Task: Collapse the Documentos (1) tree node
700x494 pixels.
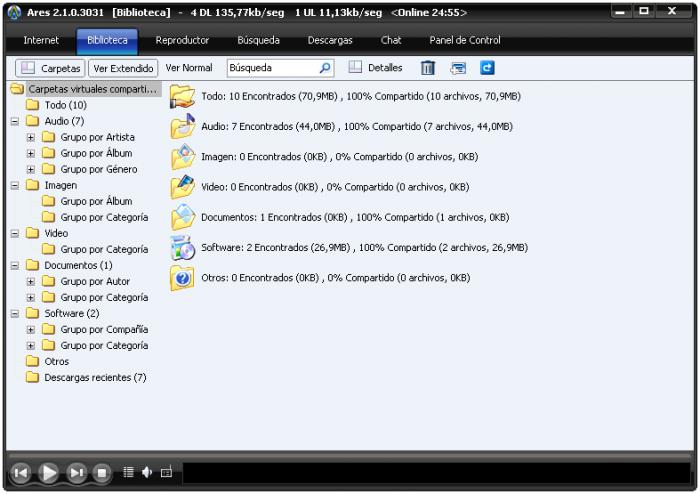Action: point(15,266)
